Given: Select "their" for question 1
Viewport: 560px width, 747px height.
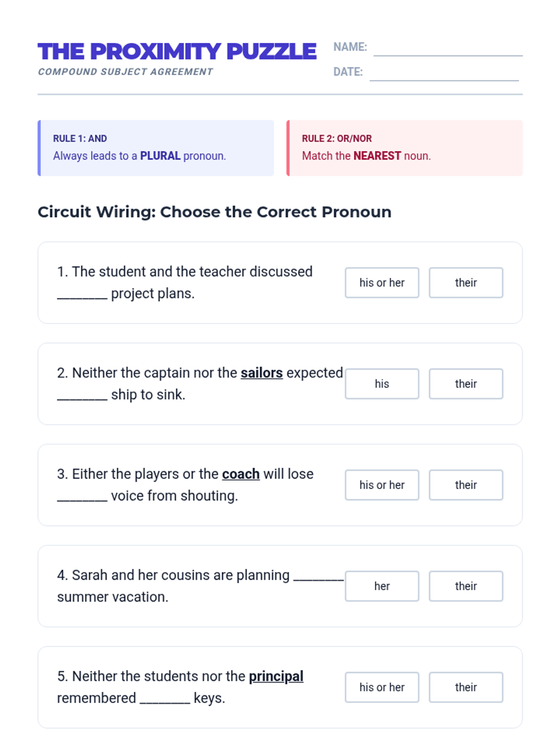Looking at the screenshot, I should [466, 282].
